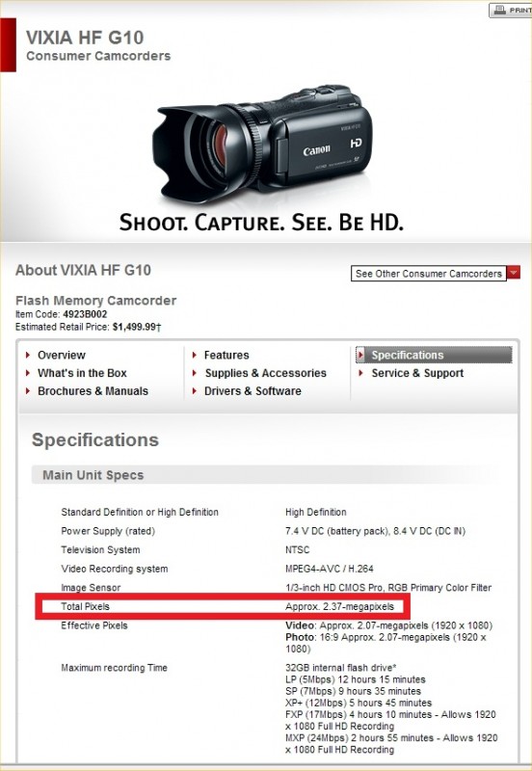Viewport: 532px width, 771px height.
Task: Open What's in the Box
Action: [x=82, y=373]
